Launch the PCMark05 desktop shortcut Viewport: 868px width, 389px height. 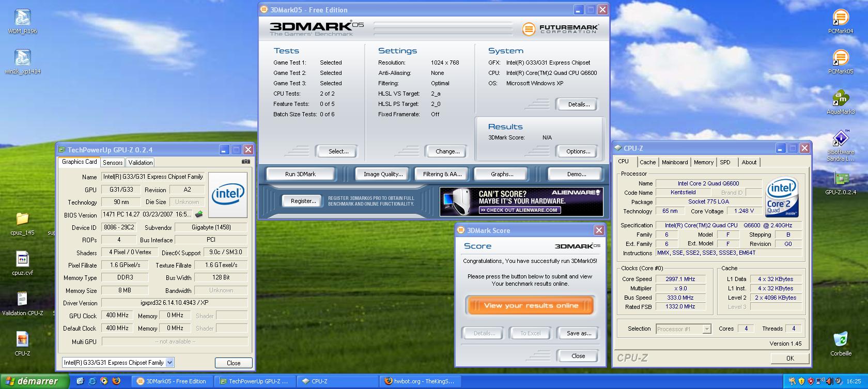(841, 61)
